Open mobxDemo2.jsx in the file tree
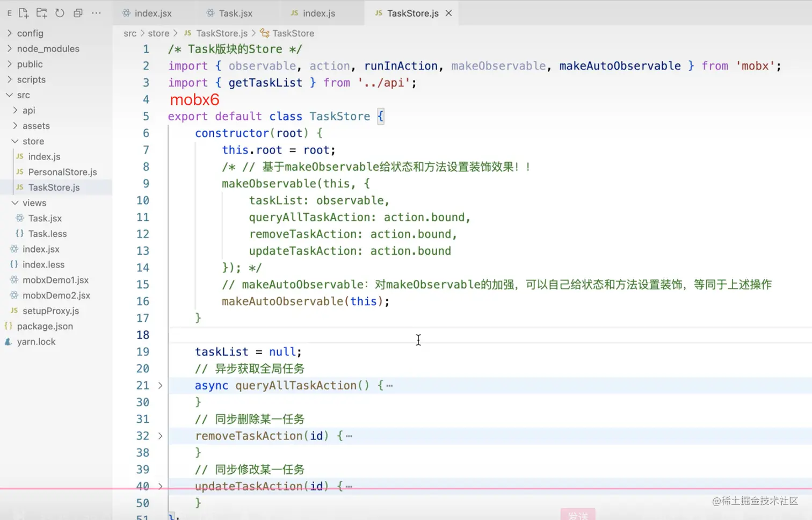 tap(56, 295)
